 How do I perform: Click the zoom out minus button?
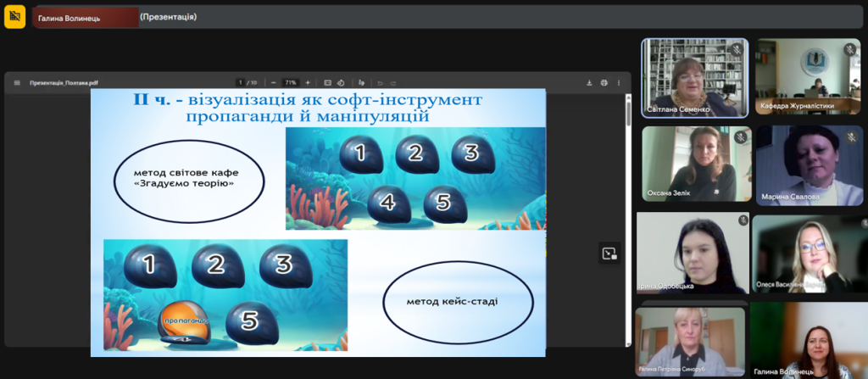(x=274, y=83)
